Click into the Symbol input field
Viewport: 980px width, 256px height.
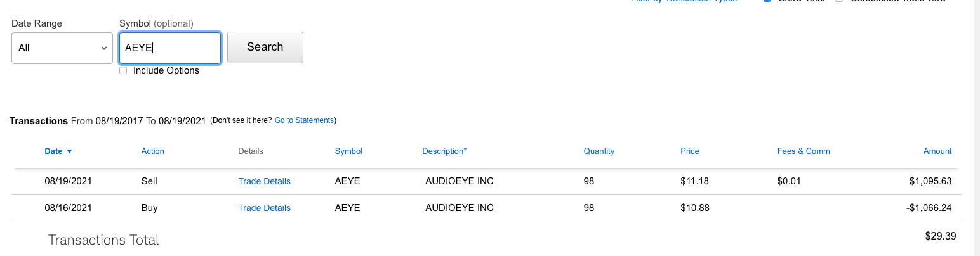[170, 48]
